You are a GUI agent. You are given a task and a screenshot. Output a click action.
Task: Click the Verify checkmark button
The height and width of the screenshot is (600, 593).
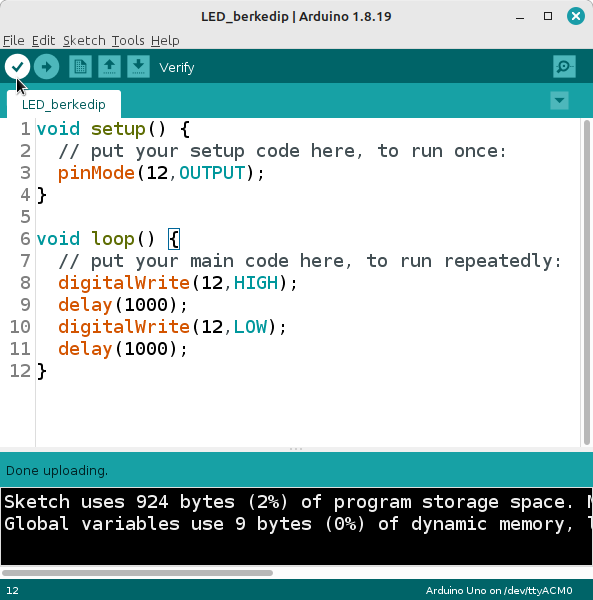point(18,67)
